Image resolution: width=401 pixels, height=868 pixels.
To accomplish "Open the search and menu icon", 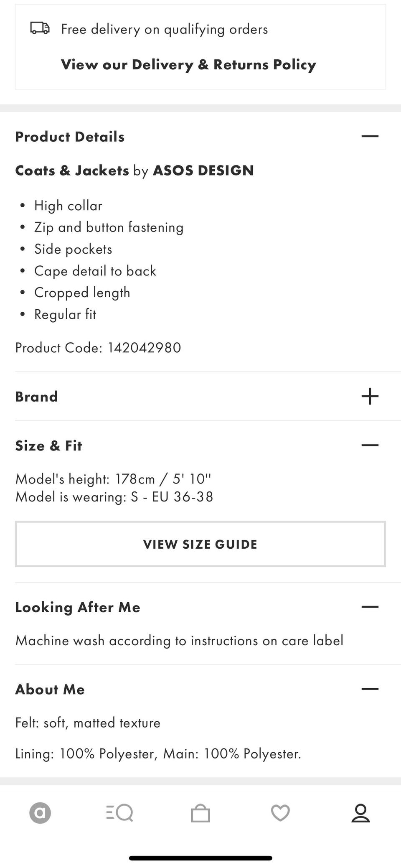I will (120, 813).
